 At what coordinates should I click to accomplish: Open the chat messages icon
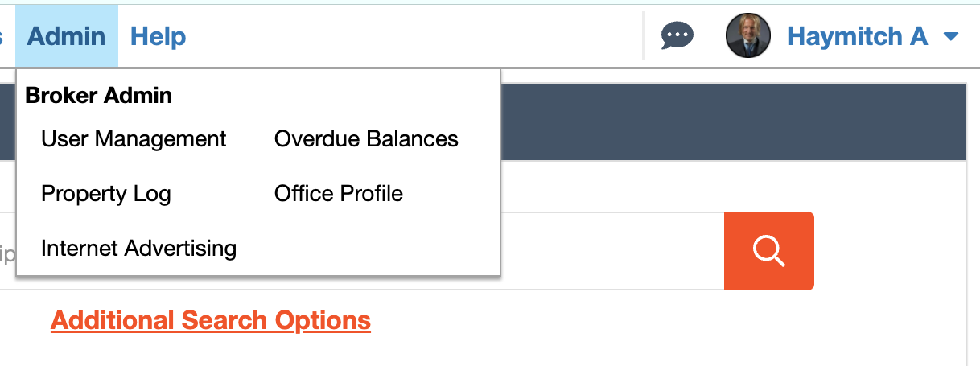click(x=677, y=36)
